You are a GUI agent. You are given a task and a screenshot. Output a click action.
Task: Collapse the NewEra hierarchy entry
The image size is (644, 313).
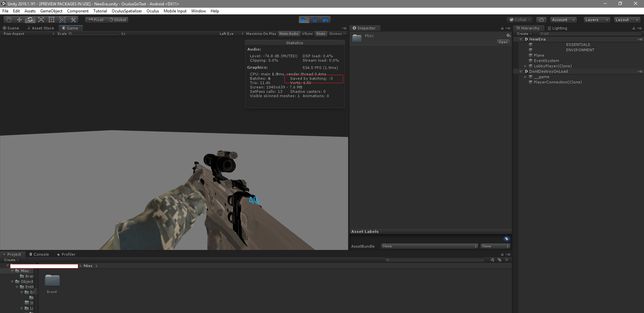(521, 39)
